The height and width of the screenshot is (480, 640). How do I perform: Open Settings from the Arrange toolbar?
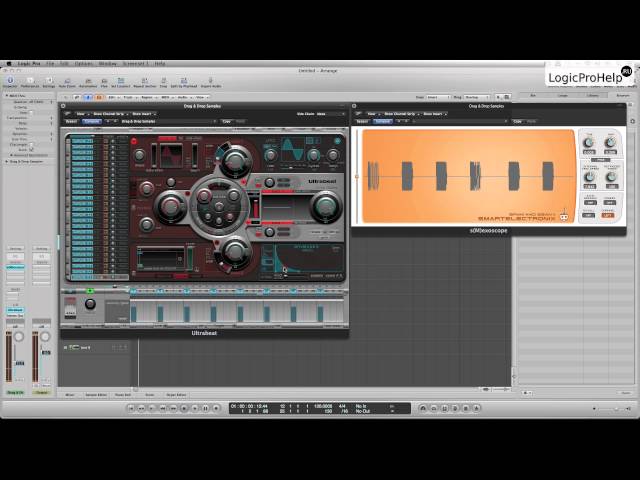(49, 82)
